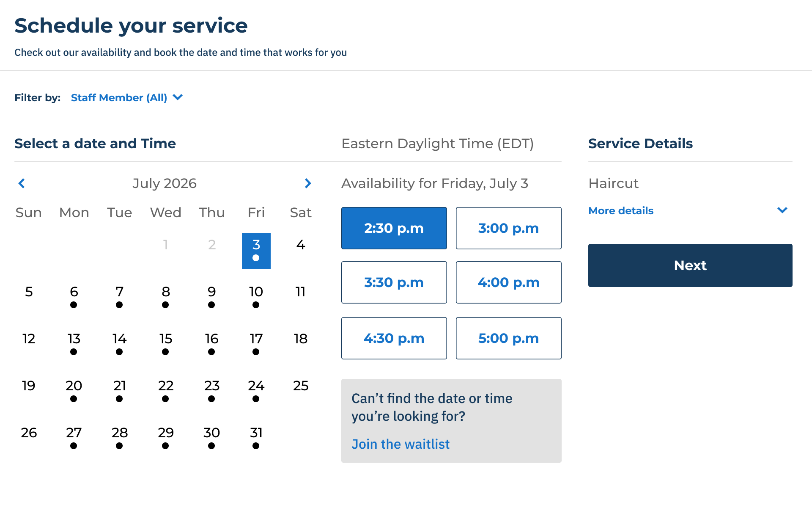Select Tuesday July 28 date
The height and width of the screenshot is (508, 812).
click(x=120, y=437)
